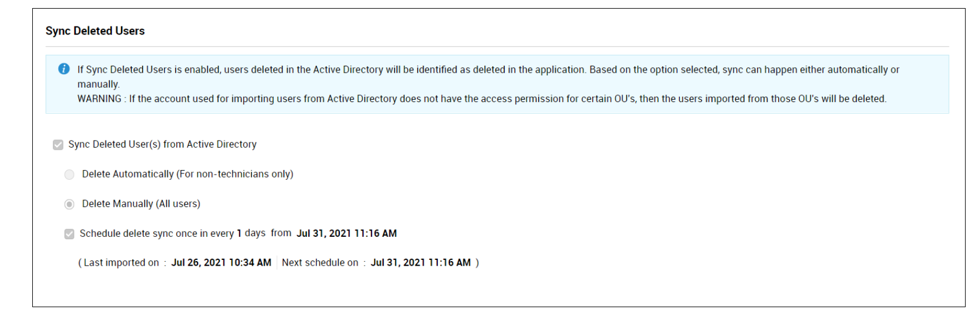The width and height of the screenshot is (980, 321).
Task: Select the Delete Manually radio button
Action: pos(70,204)
